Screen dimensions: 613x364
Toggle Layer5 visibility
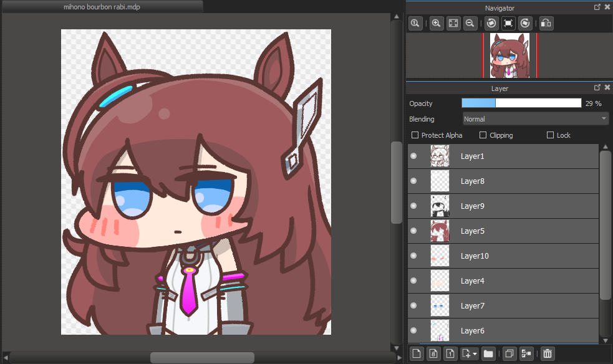pyautogui.click(x=413, y=231)
